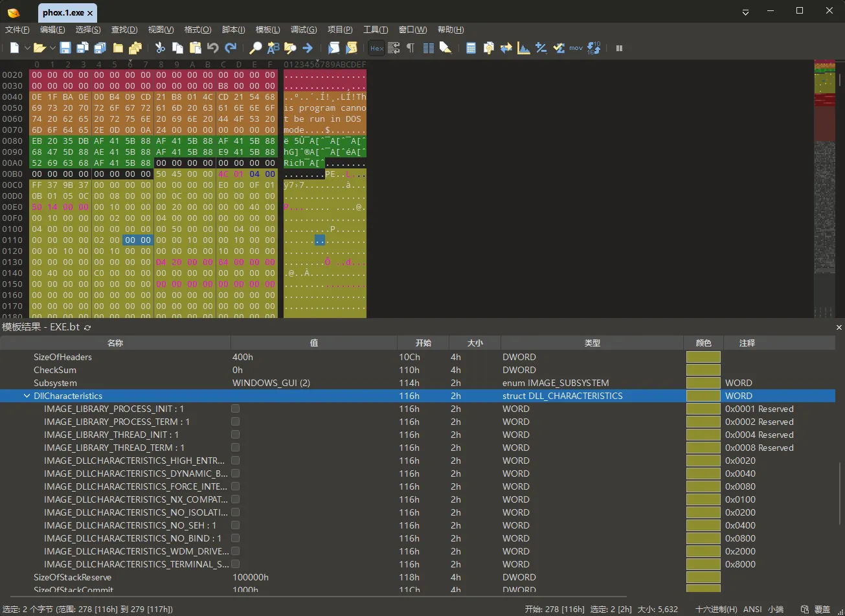
Task: Open the 编辑(E) menu
Action: [x=52, y=30]
